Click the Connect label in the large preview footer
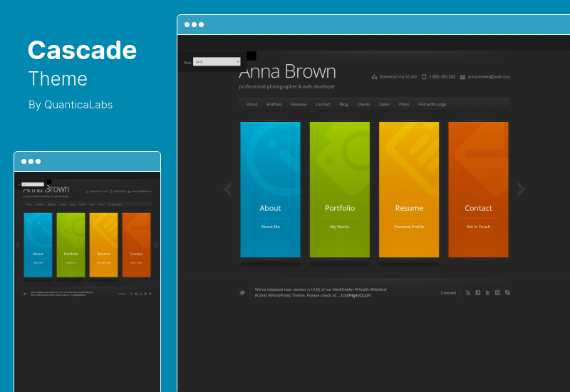The image size is (570, 392). click(x=448, y=293)
